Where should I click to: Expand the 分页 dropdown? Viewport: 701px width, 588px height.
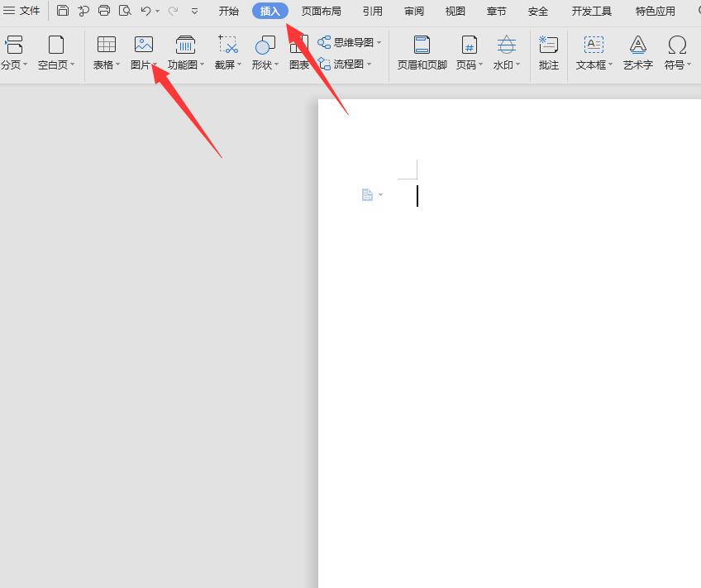(x=25, y=65)
